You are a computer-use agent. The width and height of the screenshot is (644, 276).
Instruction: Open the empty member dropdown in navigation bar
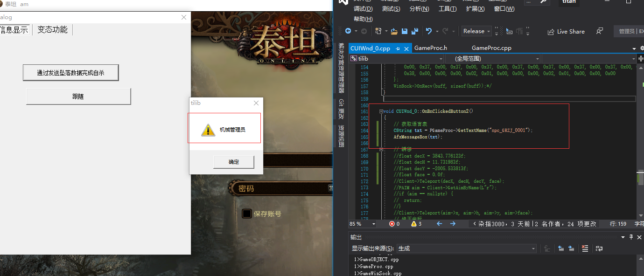(x=588, y=59)
